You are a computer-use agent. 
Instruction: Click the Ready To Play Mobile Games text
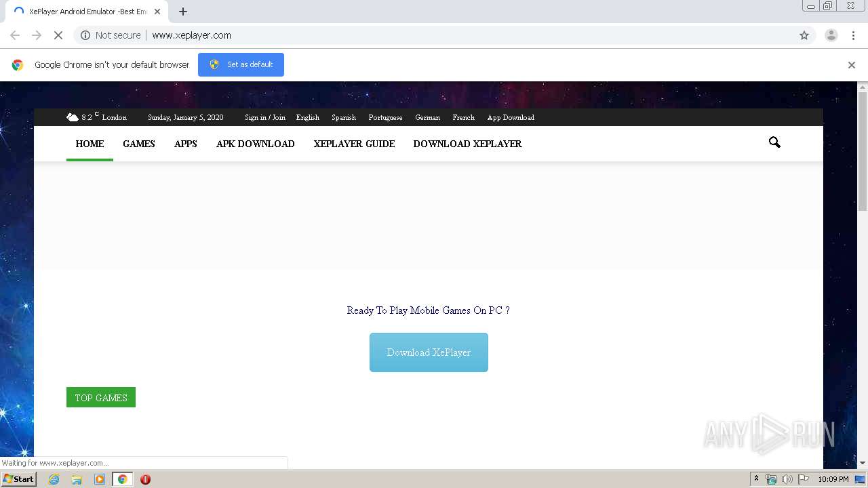pyautogui.click(x=429, y=310)
